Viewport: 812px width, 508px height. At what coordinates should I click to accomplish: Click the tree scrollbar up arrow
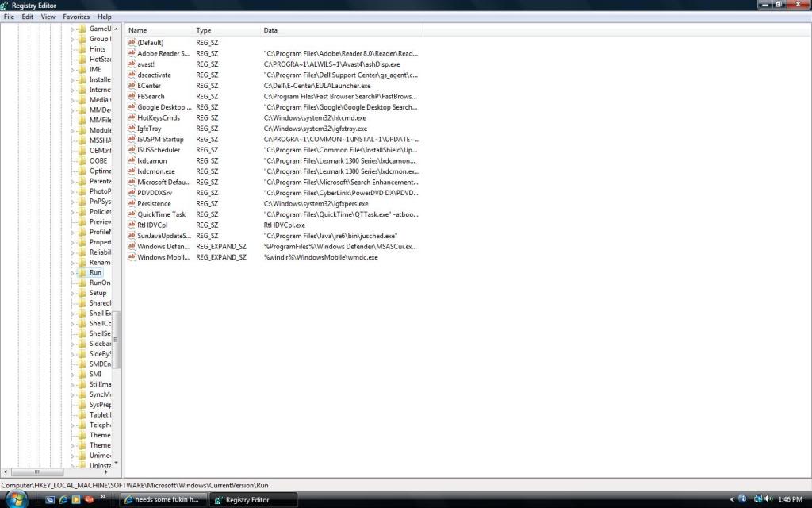(116, 29)
